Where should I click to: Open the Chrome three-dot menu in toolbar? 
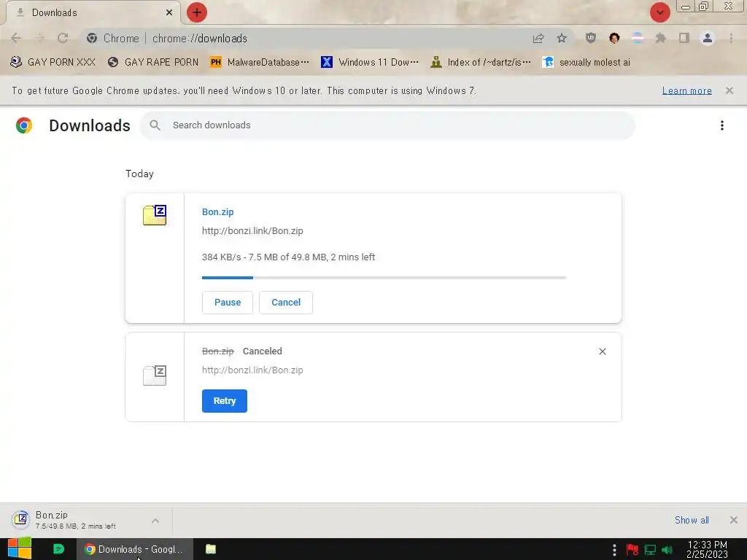coord(731,38)
